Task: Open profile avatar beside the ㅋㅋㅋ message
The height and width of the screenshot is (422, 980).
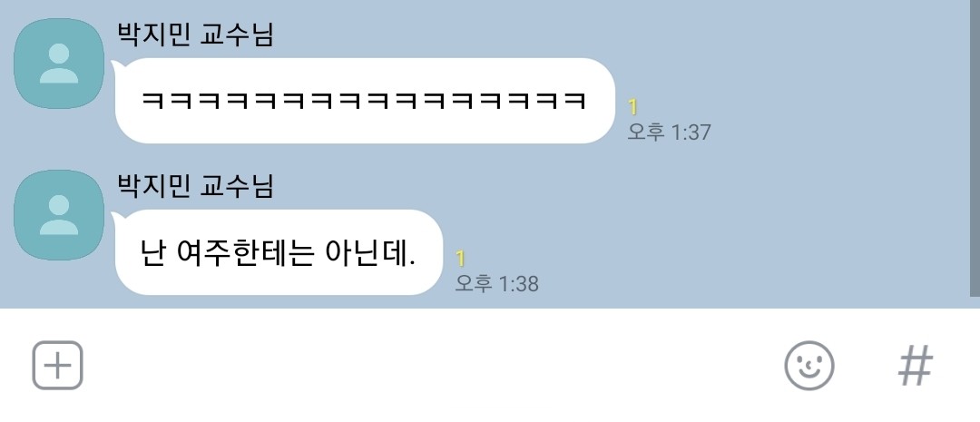Action: (59, 64)
